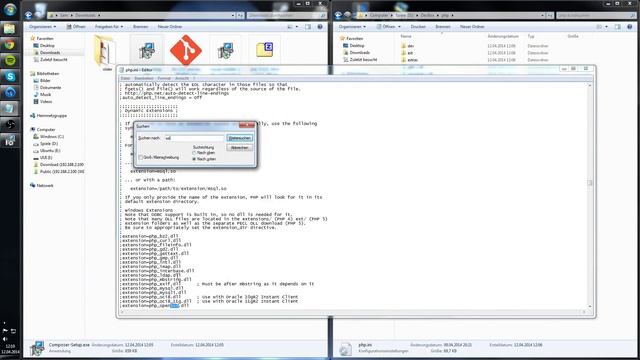640x360 pixels.
Task: Select the Git installer icon in Downloads
Action: click(186, 50)
